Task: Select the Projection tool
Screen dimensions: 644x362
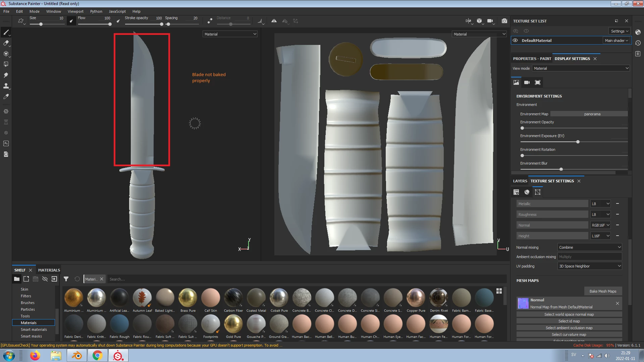Action: [6, 54]
